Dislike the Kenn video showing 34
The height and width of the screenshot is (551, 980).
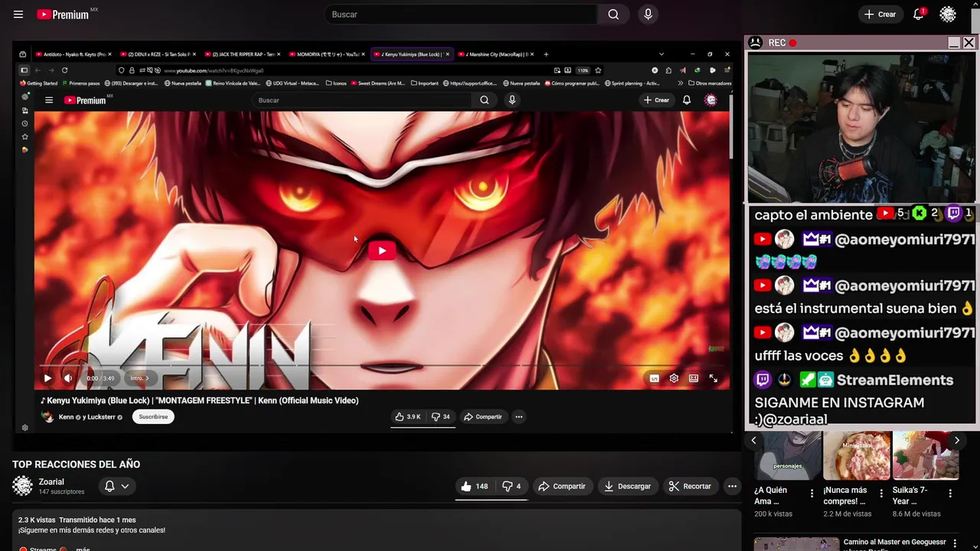(x=440, y=417)
